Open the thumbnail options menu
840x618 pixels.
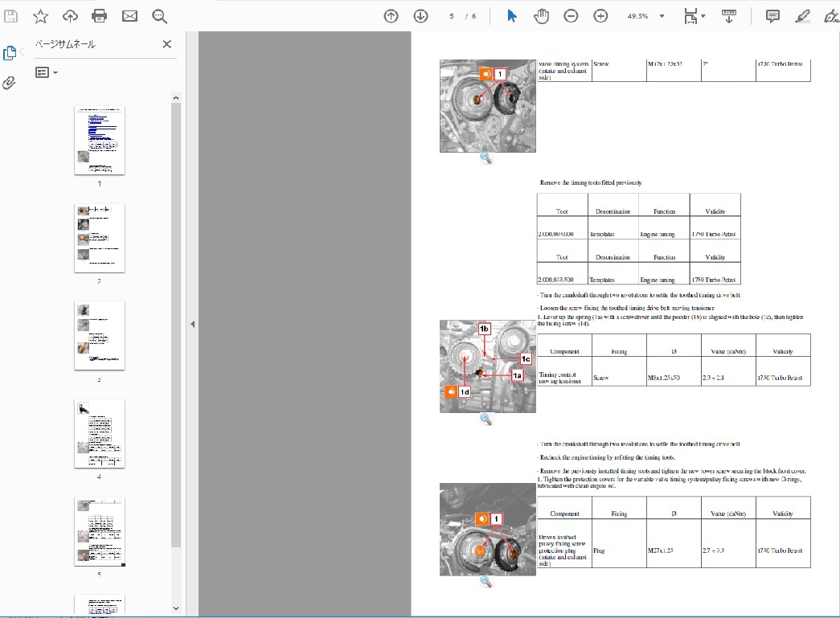coord(47,72)
